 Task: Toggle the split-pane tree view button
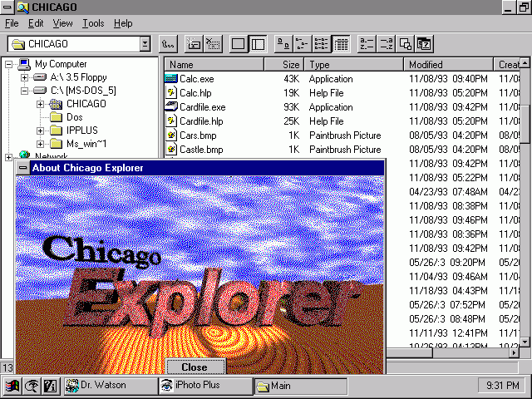point(258,44)
